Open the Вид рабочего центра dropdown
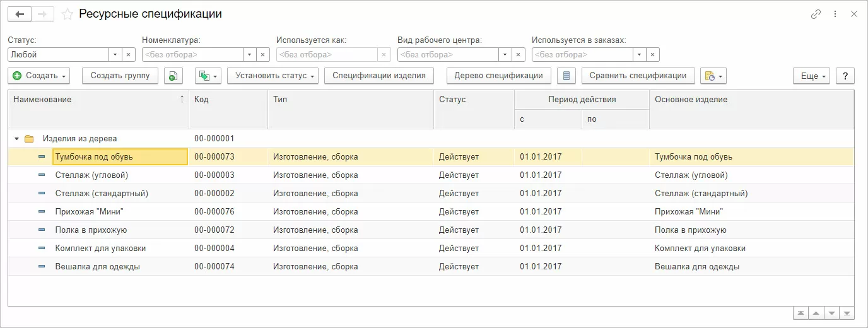Image resolution: width=868 pixels, height=328 pixels. pos(505,55)
